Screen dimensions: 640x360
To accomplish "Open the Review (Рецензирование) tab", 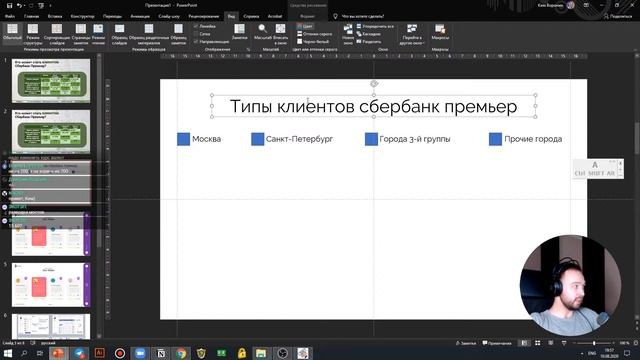I will point(204,16).
